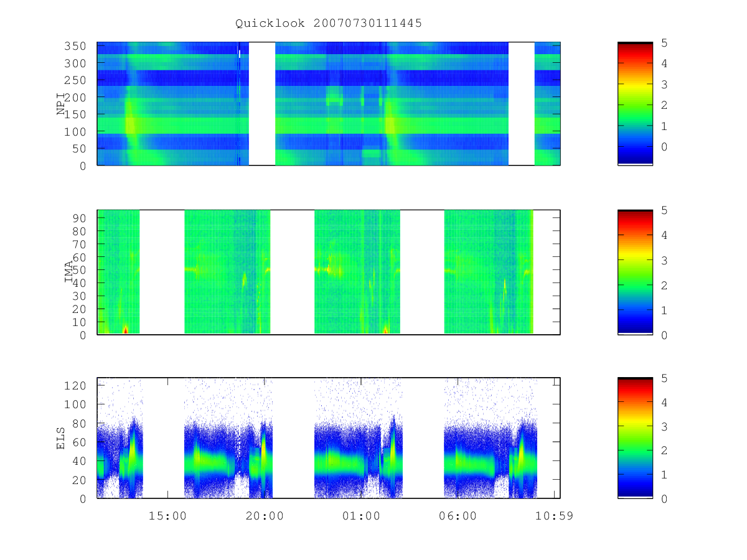
Task: Click inside the IMA spectrogram panel
Action: pos(329,273)
